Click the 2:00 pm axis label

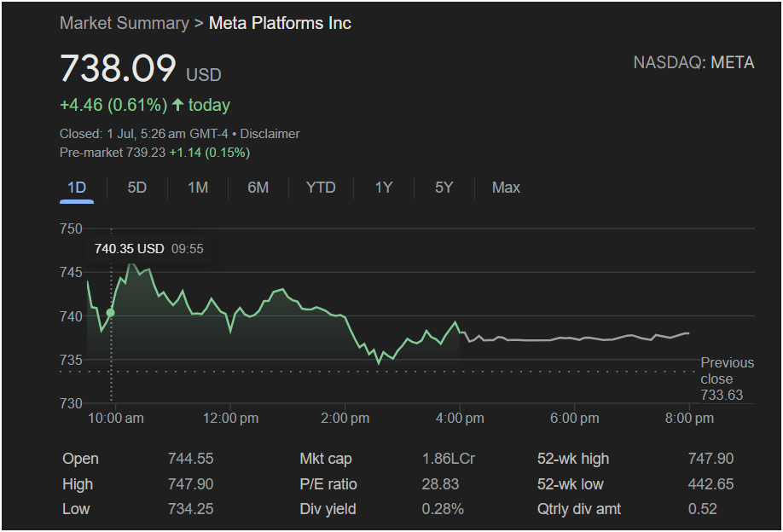345,419
